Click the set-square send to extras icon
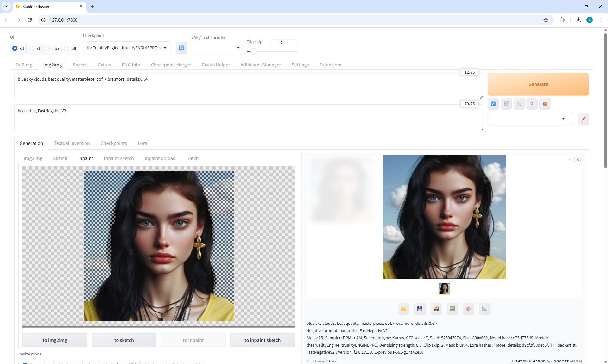The image size is (608, 364). point(484,309)
